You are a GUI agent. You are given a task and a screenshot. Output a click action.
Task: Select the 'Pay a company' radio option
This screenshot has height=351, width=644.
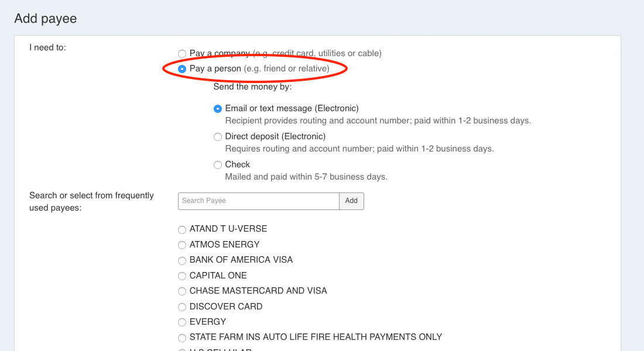[x=182, y=54]
